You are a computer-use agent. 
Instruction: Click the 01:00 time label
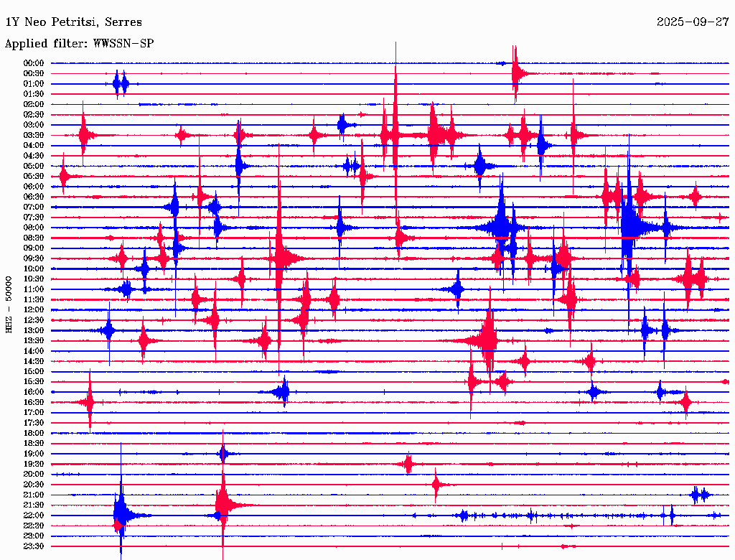click(x=34, y=84)
